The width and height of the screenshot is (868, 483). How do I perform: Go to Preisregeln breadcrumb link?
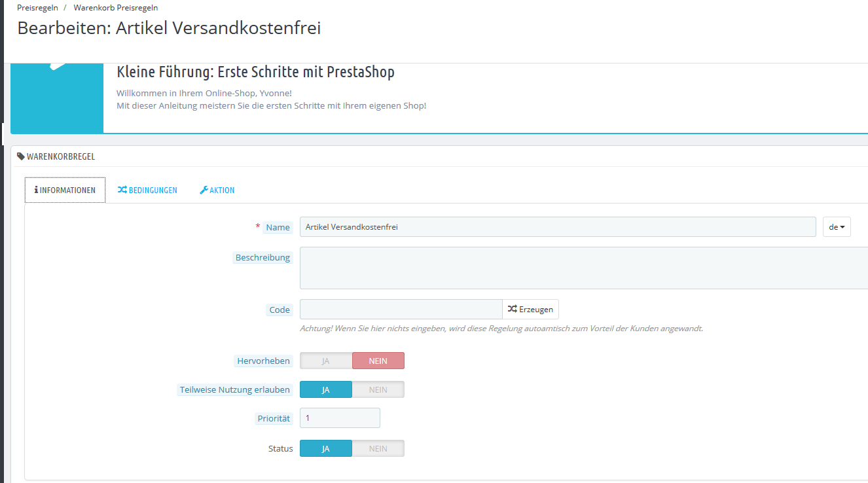[x=37, y=8]
